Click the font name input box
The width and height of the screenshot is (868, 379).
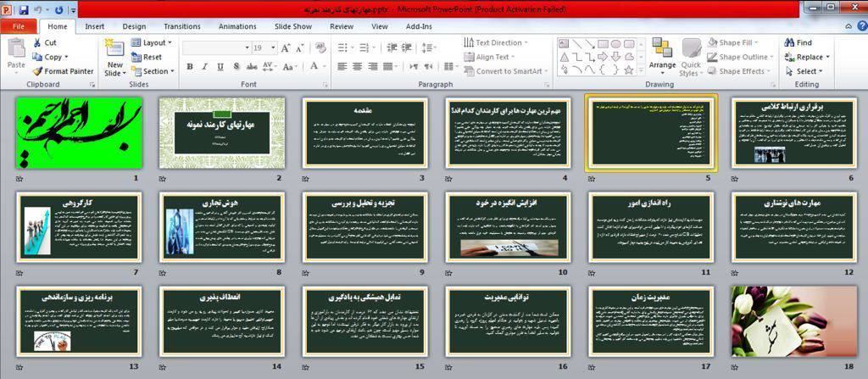point(216,48)
